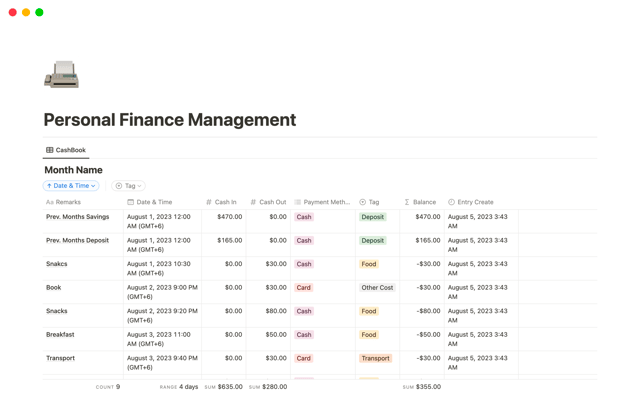640x400 pixels.
Task: Open the Tag filter dropdown
Action: pyautogui.click(x=128, y=186)
